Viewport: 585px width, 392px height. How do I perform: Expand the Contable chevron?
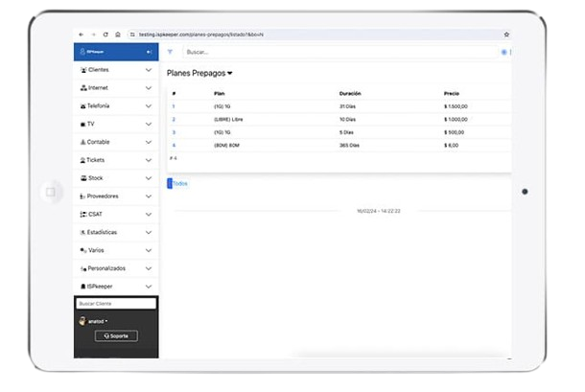click(149, 142)
